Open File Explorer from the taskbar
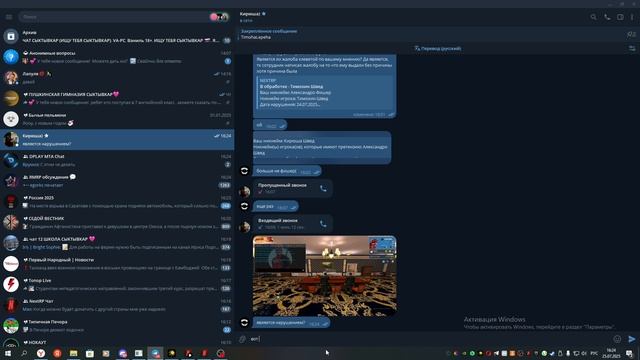Screen dimensions: 640x360 73,353
